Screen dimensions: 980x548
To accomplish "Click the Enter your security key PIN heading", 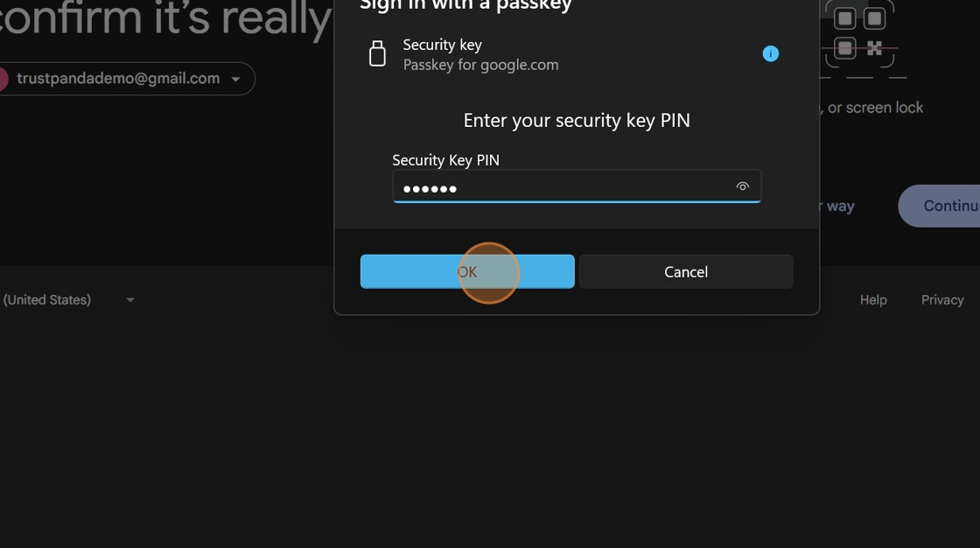I will click(577, 120).
